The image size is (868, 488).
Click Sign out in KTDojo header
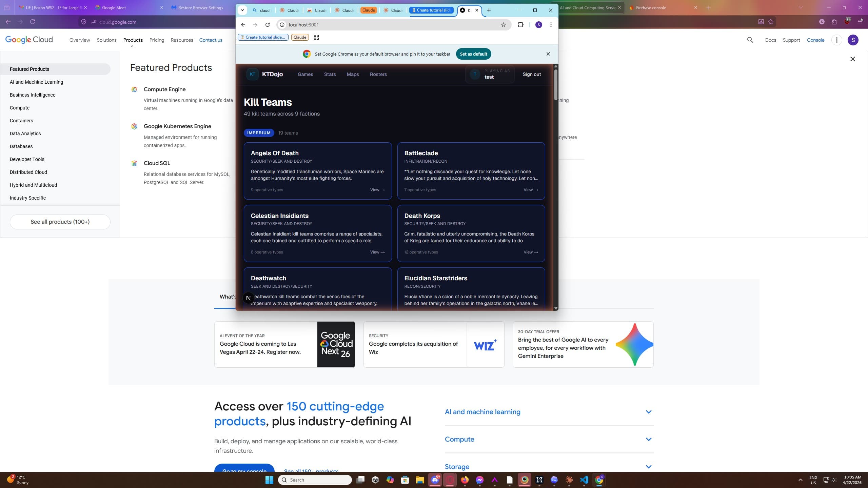point(532,74)
